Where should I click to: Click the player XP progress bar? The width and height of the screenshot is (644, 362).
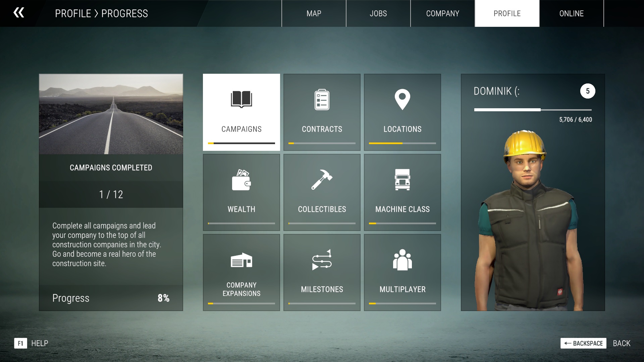pos(533,110)
